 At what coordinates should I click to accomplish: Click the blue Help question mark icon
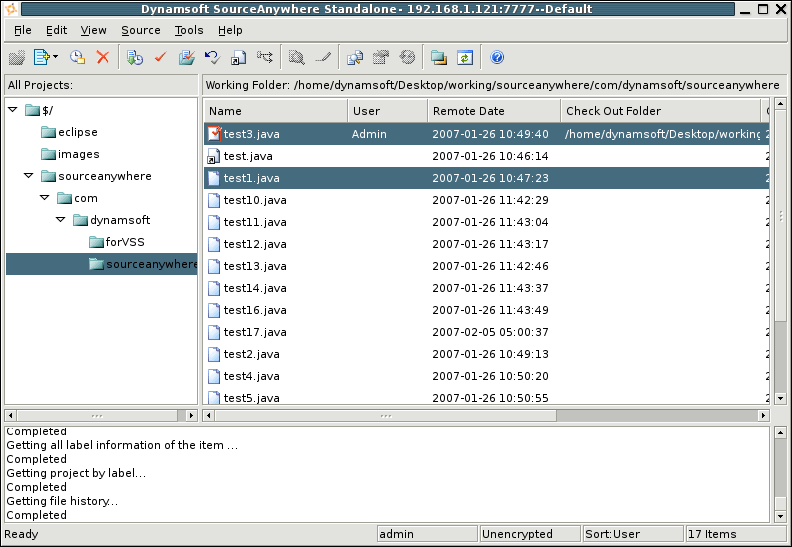tap(497, 58)
